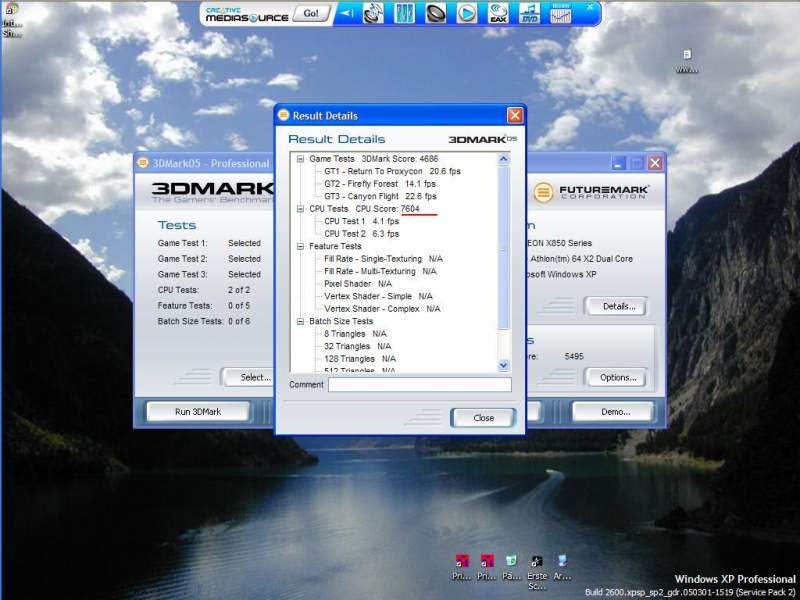Select the 128 Triangles row
This screenshot has height=600, width=800.
click(x=360, y=359)
